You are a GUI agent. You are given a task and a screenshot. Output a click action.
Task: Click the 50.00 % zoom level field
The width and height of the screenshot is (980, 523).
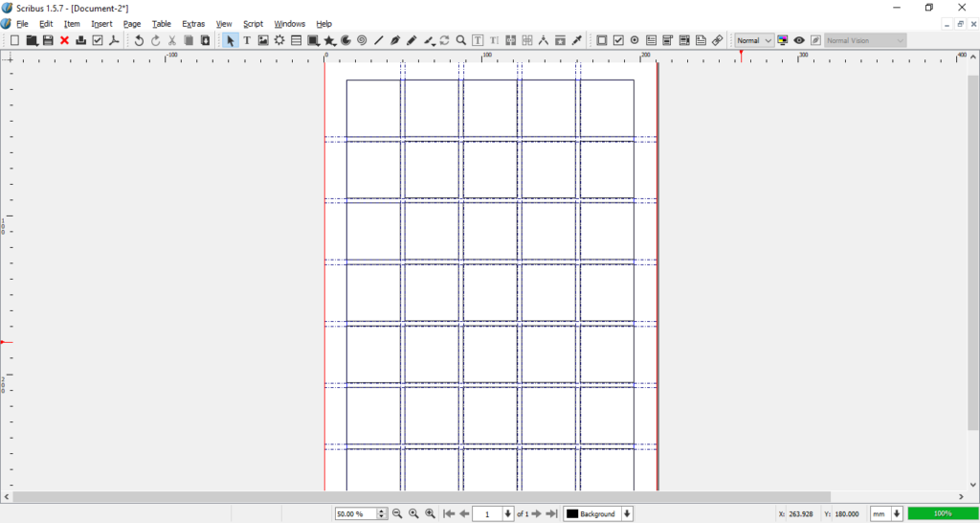pos(356,513)
